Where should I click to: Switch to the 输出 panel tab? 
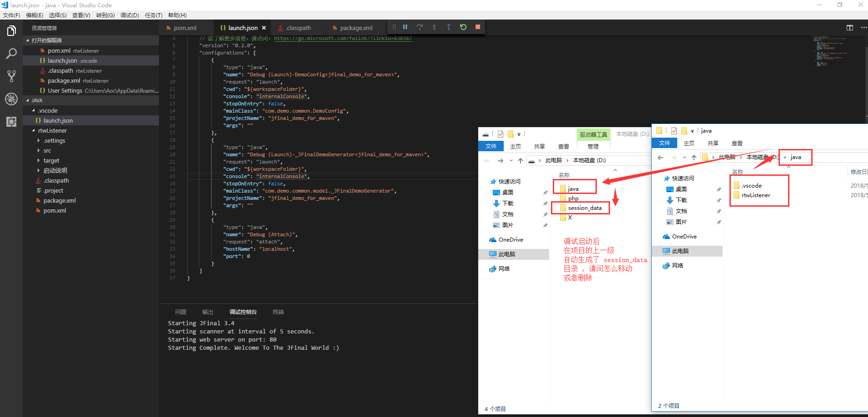point(208,312)
